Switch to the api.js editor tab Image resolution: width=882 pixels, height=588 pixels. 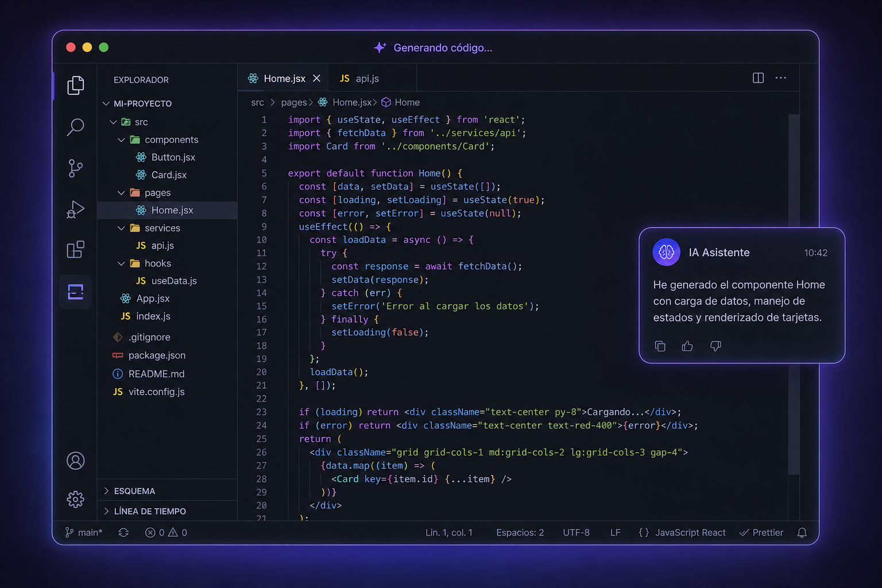coord(372,79)
